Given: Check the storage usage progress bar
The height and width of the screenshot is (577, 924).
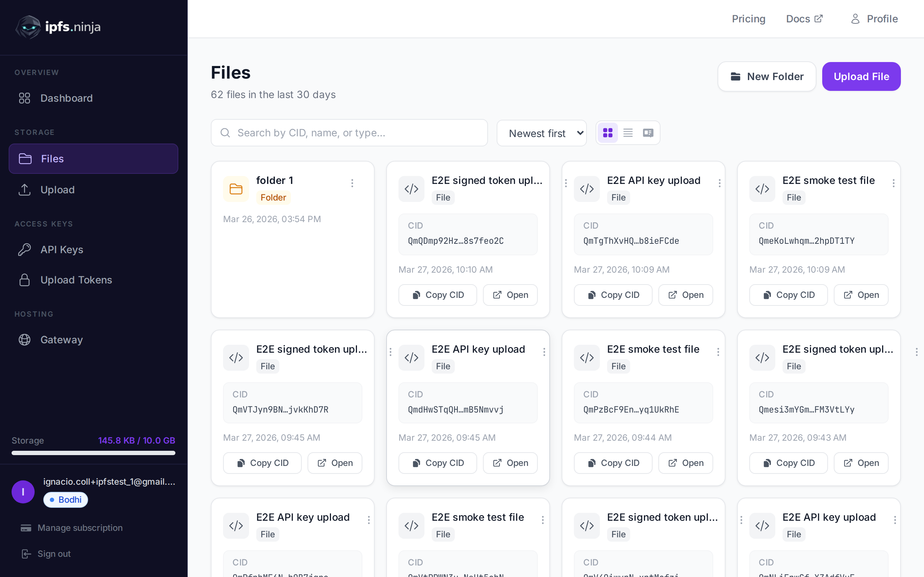Looking at the screenshot, I should pyautogui.click(x=93, y=453).
